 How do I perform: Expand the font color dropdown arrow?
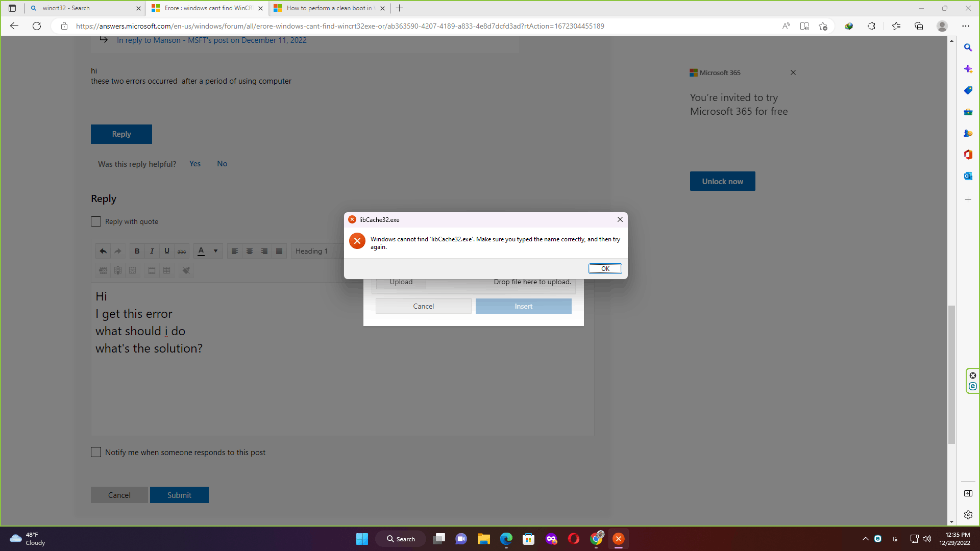[x=215, y=251]
